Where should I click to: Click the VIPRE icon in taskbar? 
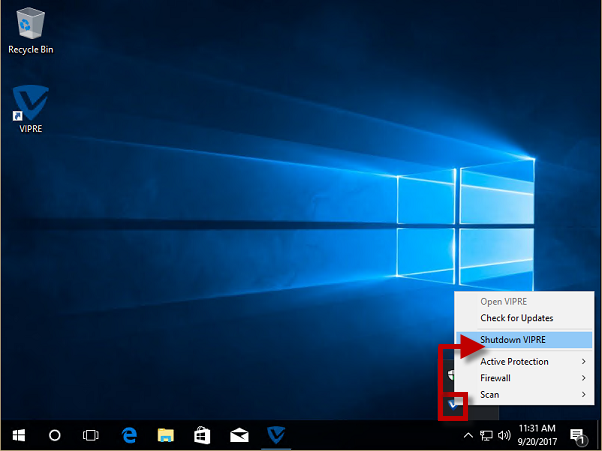[x=275, y=435]
